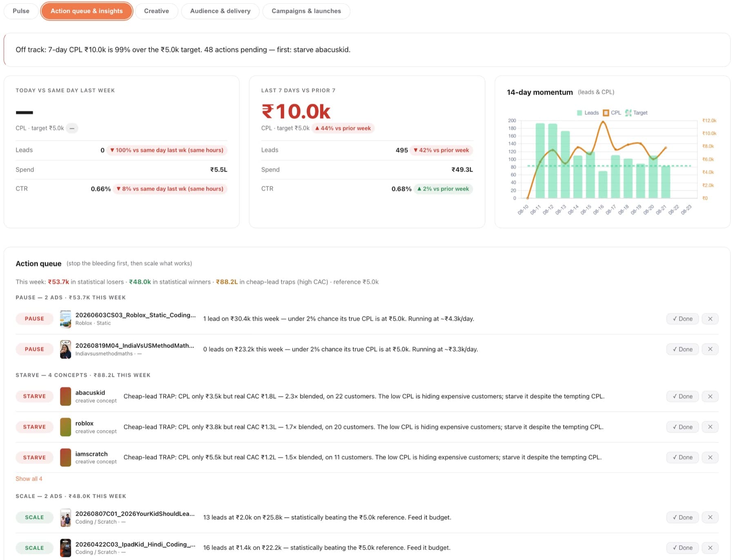735x560 pixels.
Task: Dismiss the IndiaVsUSMethodMath pause action
Action: 710,349
